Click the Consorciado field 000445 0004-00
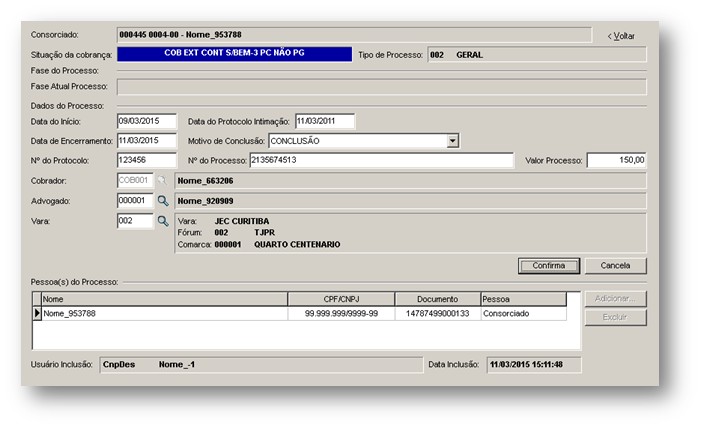 point(354,35)
